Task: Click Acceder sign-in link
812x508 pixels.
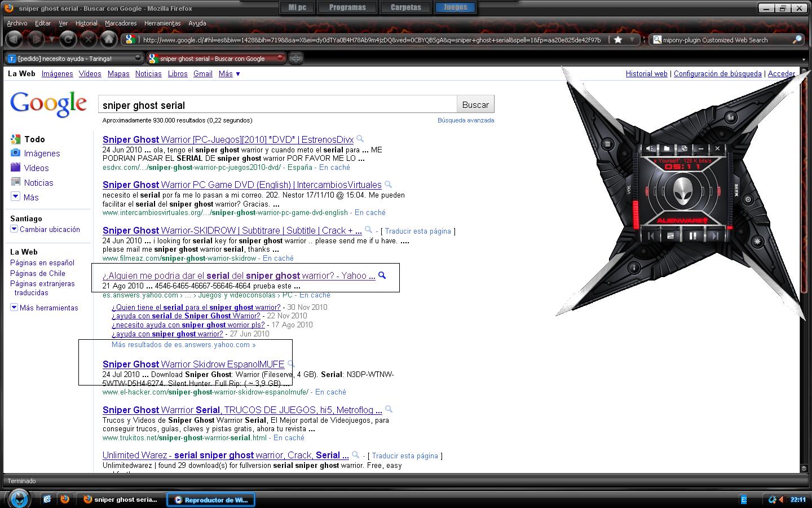Action: click(782, 73)
